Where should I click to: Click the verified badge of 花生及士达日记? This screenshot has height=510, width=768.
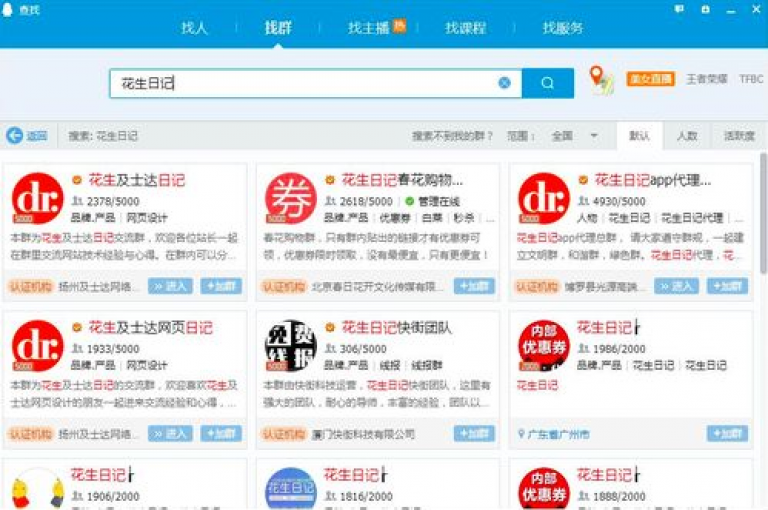click(77, 180)
